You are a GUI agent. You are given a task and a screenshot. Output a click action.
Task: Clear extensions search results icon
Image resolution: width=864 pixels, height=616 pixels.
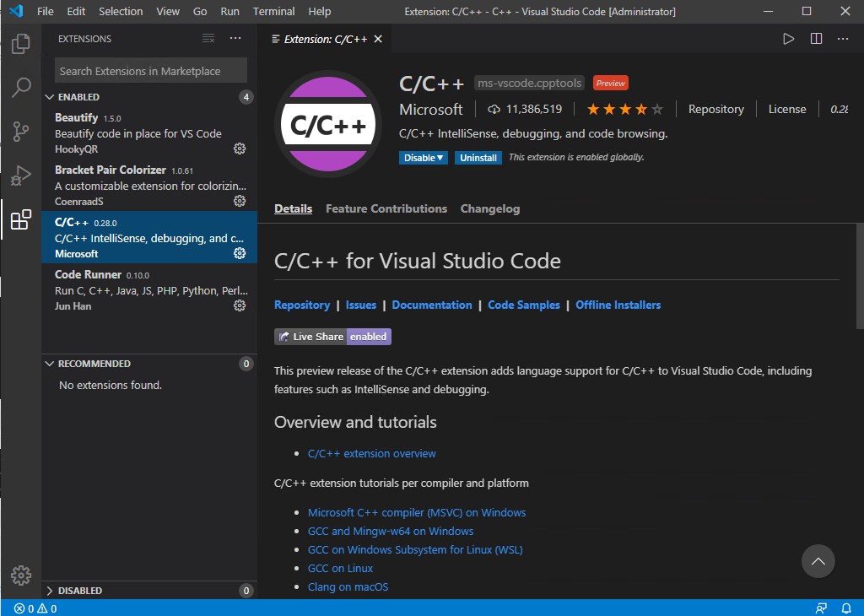coord(208,38)
